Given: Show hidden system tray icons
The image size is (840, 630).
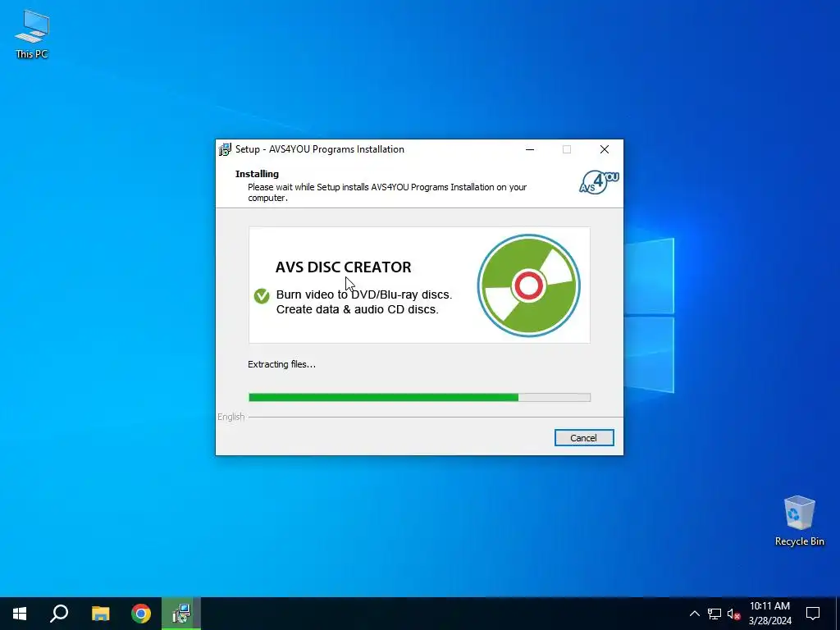Looking at the screenshot, I should tap(694, 614).
